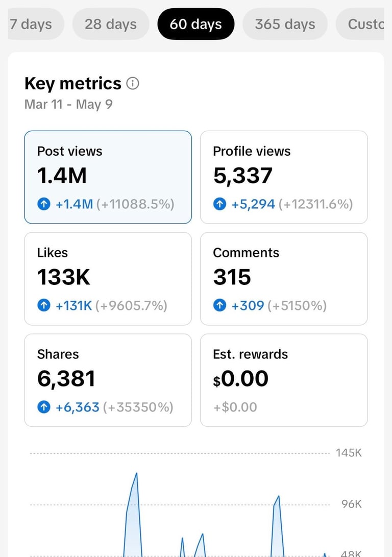
Task: Click the Comments up-arrow icon
Action: click(220, 305)
